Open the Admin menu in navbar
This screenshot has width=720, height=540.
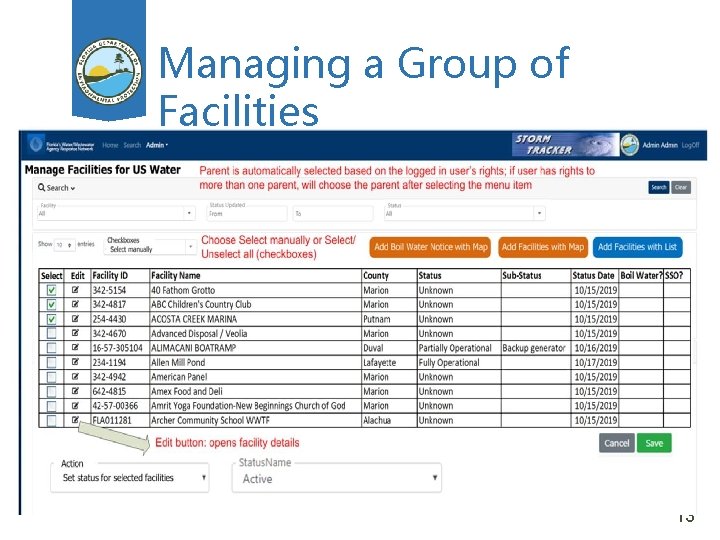(157, 145)
